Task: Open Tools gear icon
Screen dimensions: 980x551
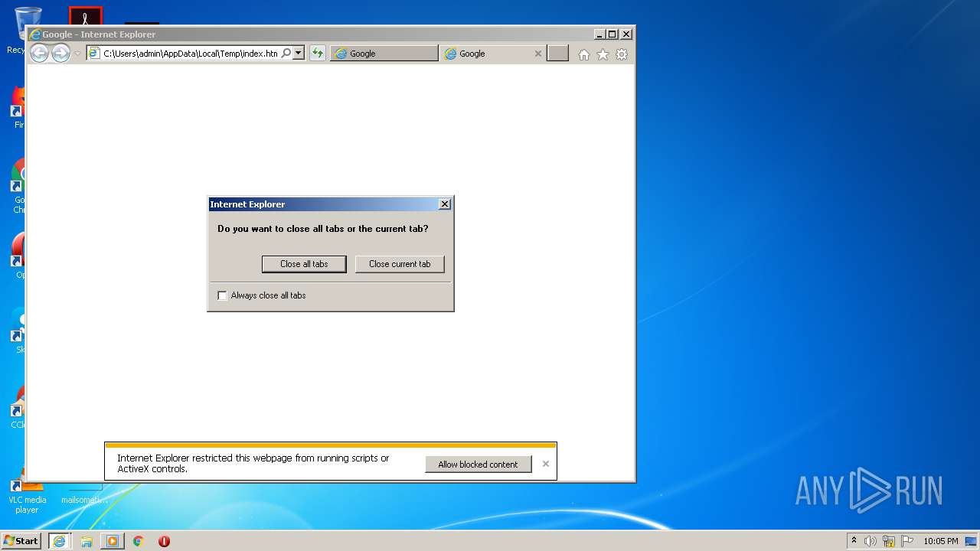Action: [622, 54]
